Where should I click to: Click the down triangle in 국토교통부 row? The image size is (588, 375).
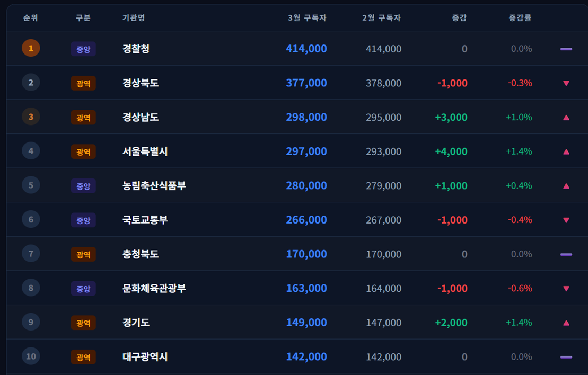tap(566, 220)
